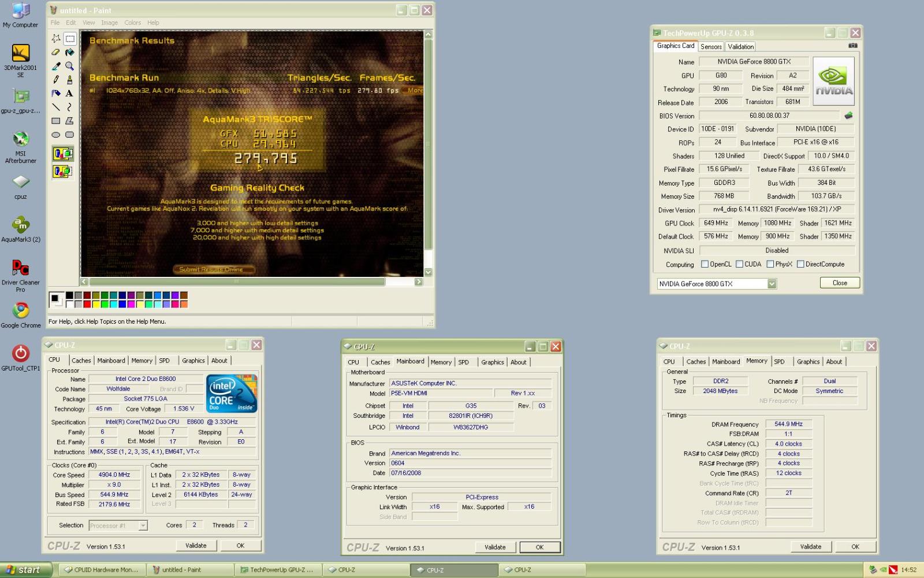Select the rectangular Select tool in Paint
Screen dimensions: 924x578
coord(70,39)
